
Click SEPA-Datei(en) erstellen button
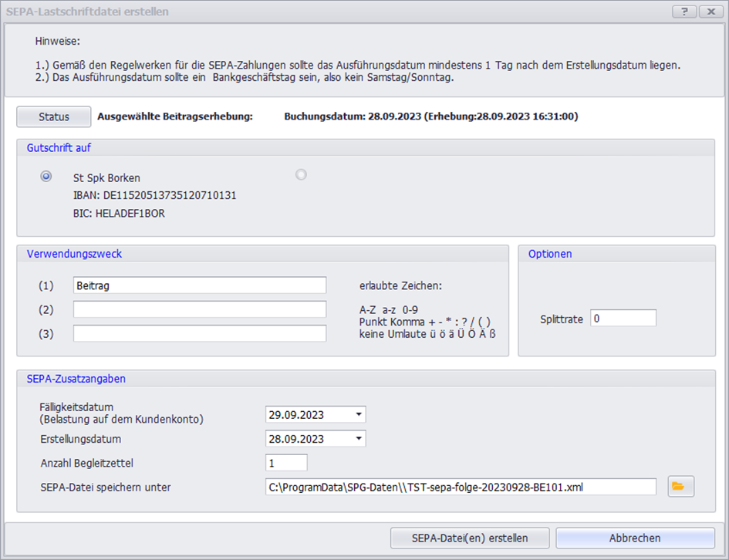pos(470,538)
